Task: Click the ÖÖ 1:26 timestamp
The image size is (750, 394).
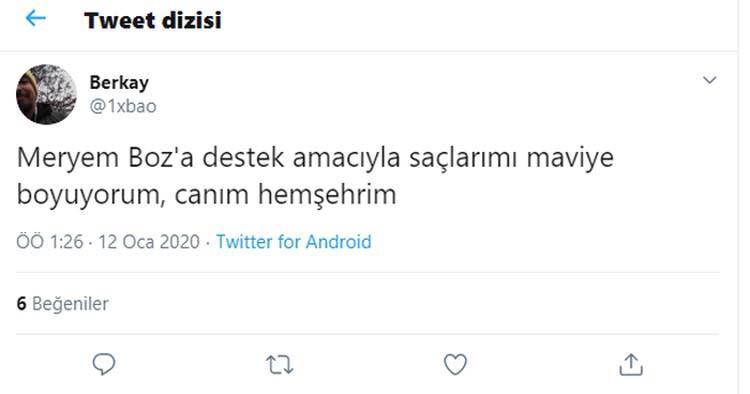Action: coord(50,242)
